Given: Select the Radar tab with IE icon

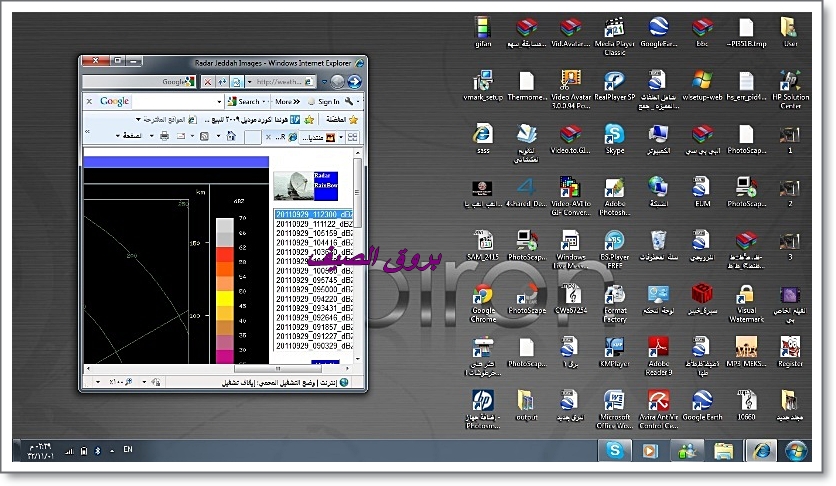Looking at the screenshot, I should [x=281, y=137].
